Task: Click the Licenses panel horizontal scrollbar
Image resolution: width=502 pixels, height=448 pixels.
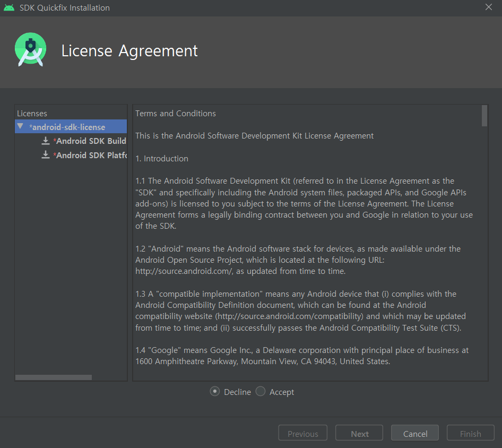Action: click(54, 377)
